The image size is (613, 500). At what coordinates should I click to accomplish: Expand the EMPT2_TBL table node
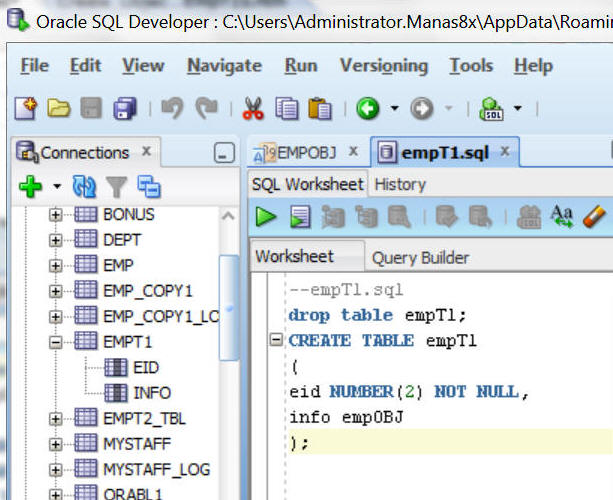pyautogui.click(x=56, y=419)
